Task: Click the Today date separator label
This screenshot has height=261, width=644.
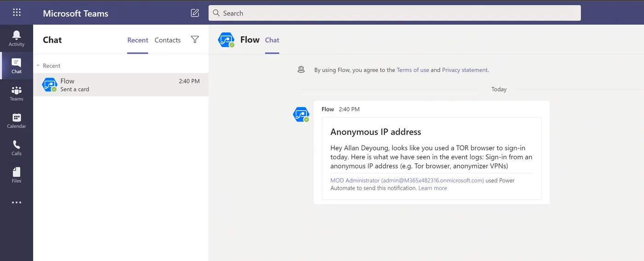Action: pyautogui.click(x=499, y=89)
